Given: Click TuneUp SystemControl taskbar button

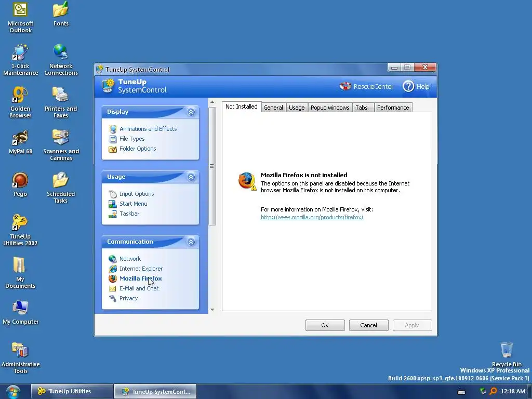Looking at the screenshot, I should click(155, 391).
